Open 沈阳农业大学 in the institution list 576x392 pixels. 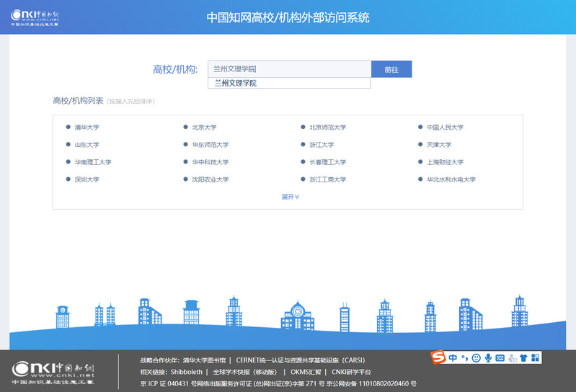(210, 179)
